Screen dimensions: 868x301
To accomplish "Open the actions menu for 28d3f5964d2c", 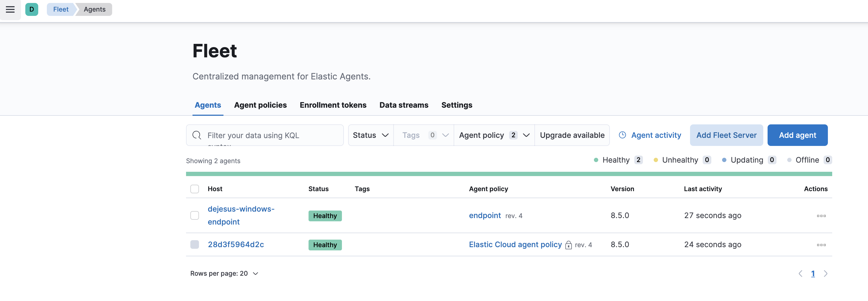I will [821, 245].
